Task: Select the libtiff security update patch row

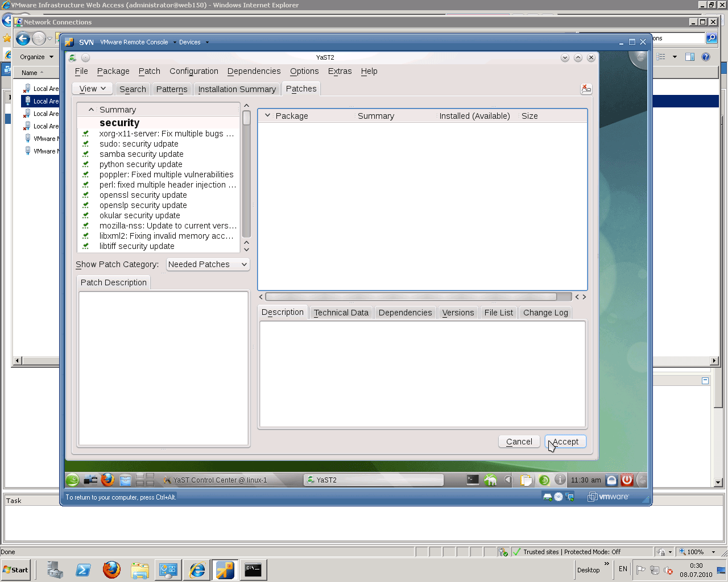Action: coord(159,246)
